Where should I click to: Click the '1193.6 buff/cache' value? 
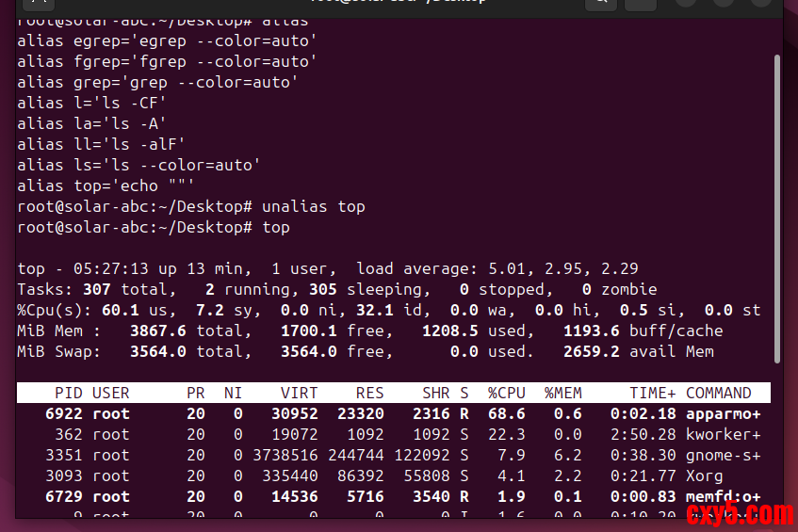tap(643, 331)
